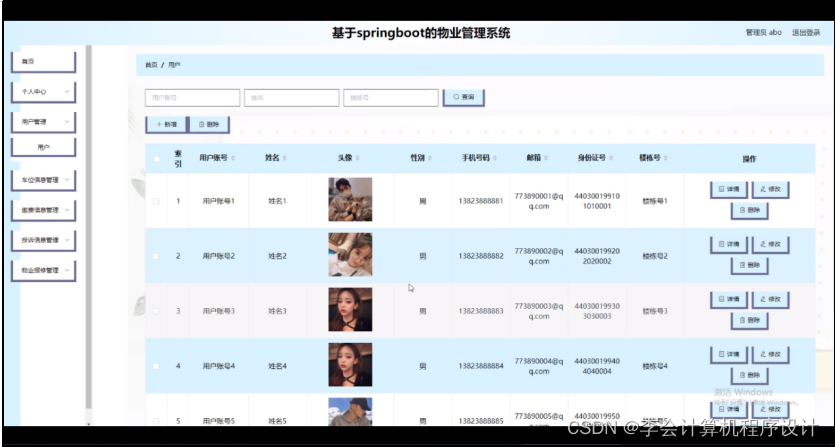This screenshot has height=447, width=835.
Task: Sort by 性别 using its header arrows
Action: 430,158
